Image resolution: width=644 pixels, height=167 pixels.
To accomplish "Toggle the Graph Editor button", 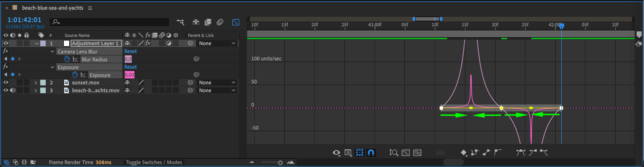I will (236, 22).
